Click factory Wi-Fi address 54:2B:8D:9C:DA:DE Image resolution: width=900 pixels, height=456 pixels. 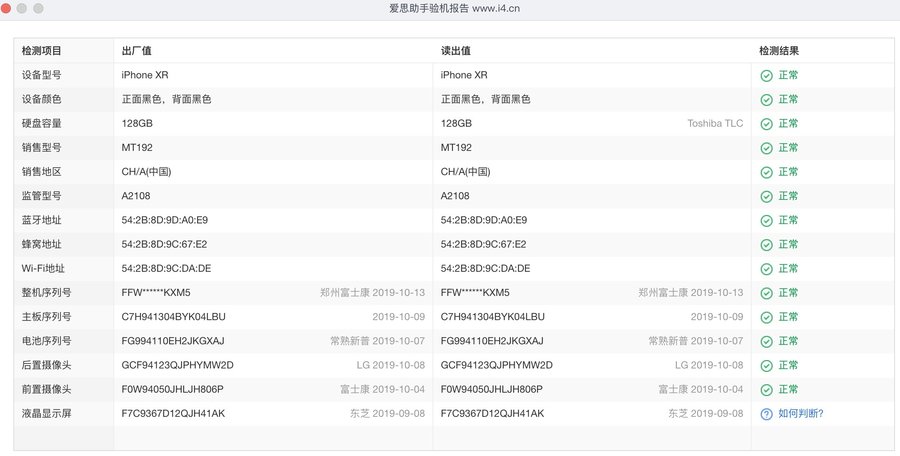(166, 268)
